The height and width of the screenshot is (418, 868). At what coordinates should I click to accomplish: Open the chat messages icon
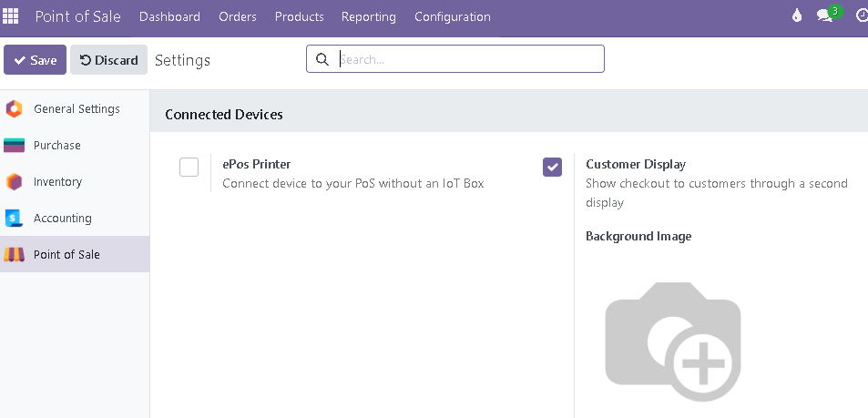coord(825,16)
